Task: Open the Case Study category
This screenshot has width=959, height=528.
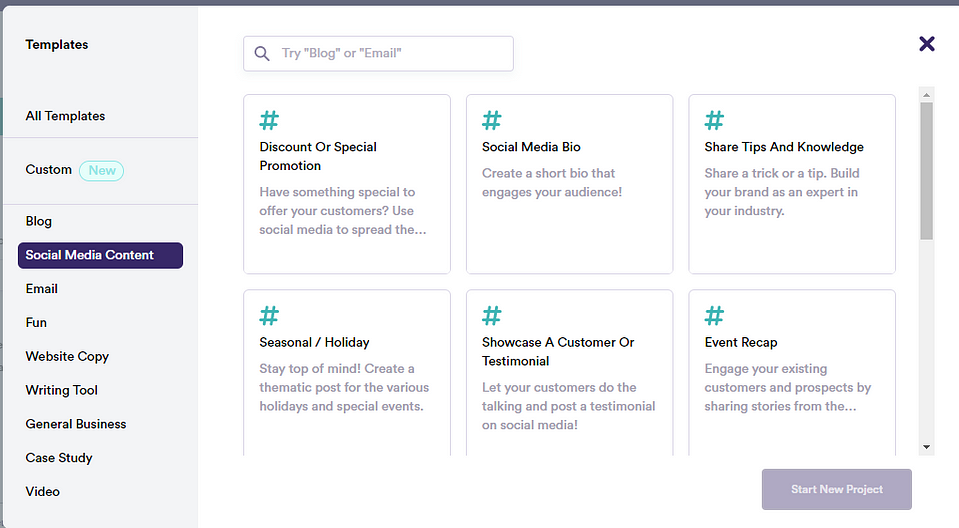Action: (59, 458)
